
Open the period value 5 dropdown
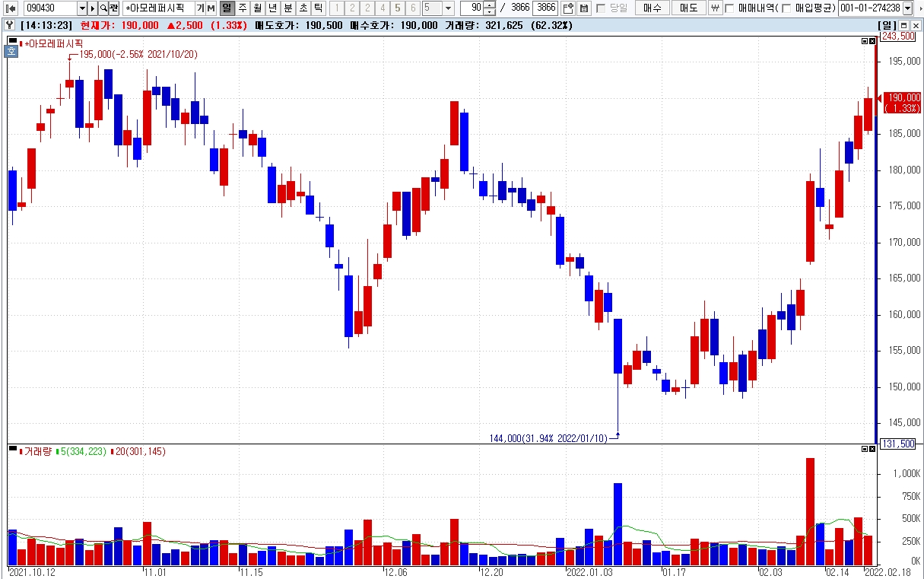tap(448, 8)
